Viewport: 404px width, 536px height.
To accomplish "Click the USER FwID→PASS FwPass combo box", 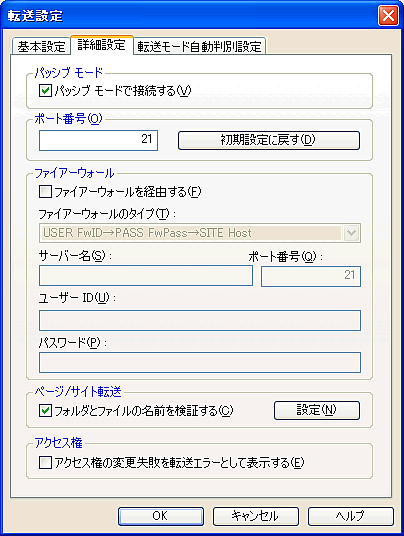I will (x=200, y=233).
